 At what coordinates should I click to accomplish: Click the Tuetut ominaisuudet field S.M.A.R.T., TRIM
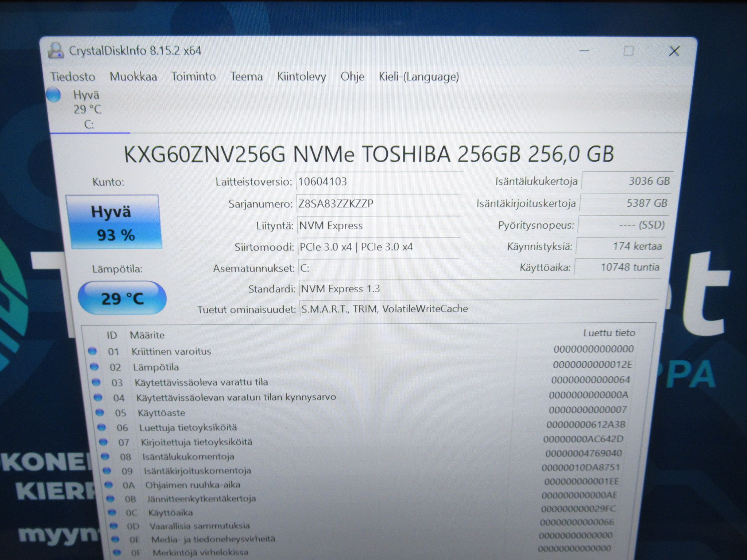[x=479, y=309]
